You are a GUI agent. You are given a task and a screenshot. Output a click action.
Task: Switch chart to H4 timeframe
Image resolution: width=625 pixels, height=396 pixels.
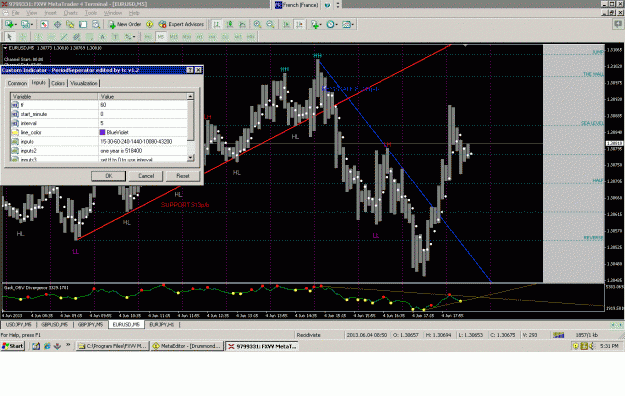coord(212,37)
